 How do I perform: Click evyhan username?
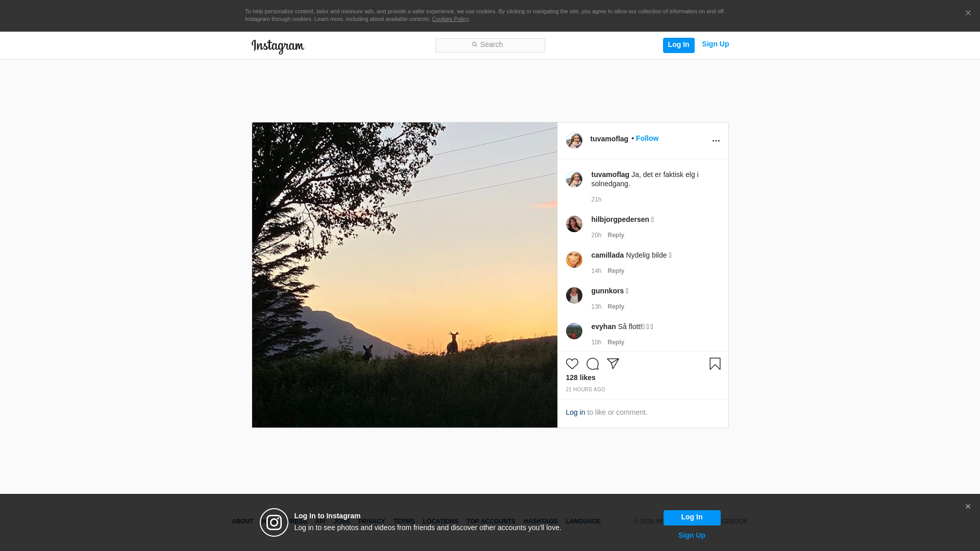pos(603,327)
